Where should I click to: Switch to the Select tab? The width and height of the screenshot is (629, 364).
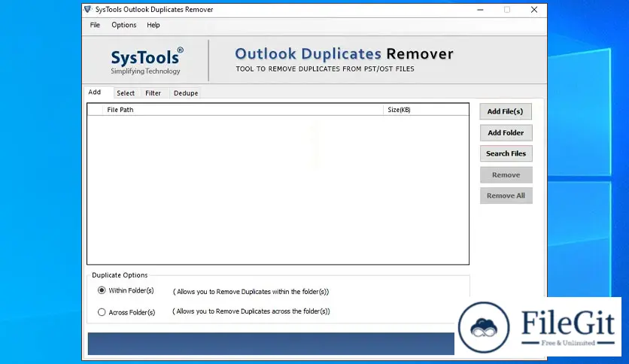[x=126, y=93]
